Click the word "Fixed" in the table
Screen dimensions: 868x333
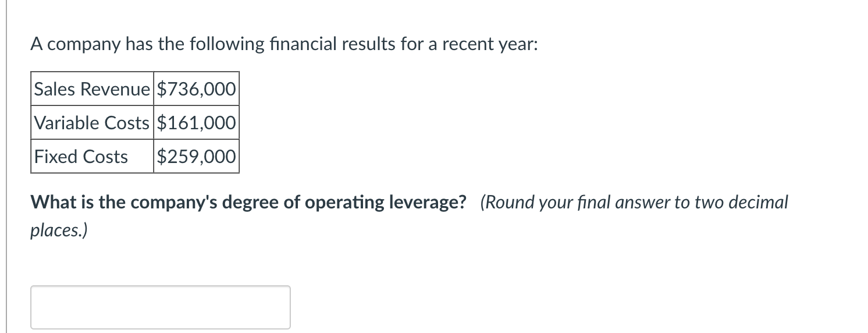click(56, 157)
